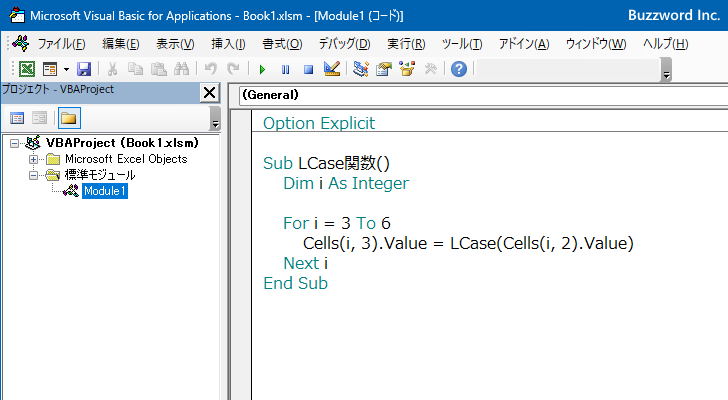Collapse the VBAProject (Book1.xlsm) node
Viewport: 728px width, 400px height.
coord(14,143)
